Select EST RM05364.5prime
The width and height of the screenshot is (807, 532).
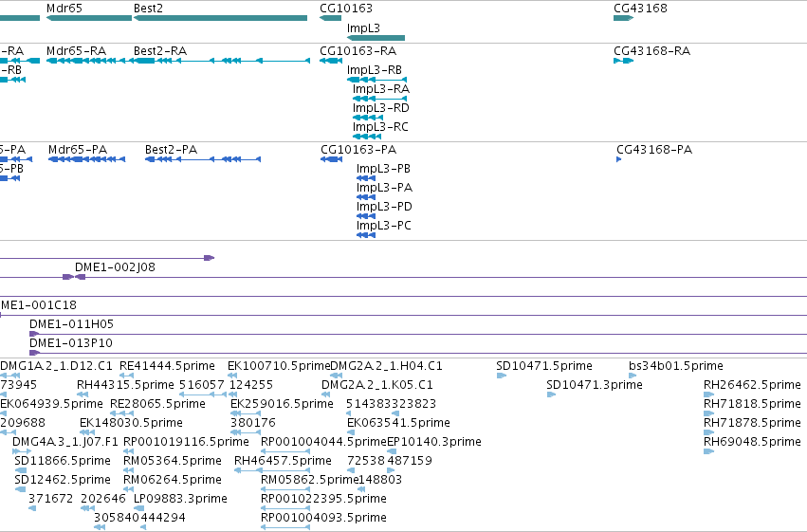(173, 461)
